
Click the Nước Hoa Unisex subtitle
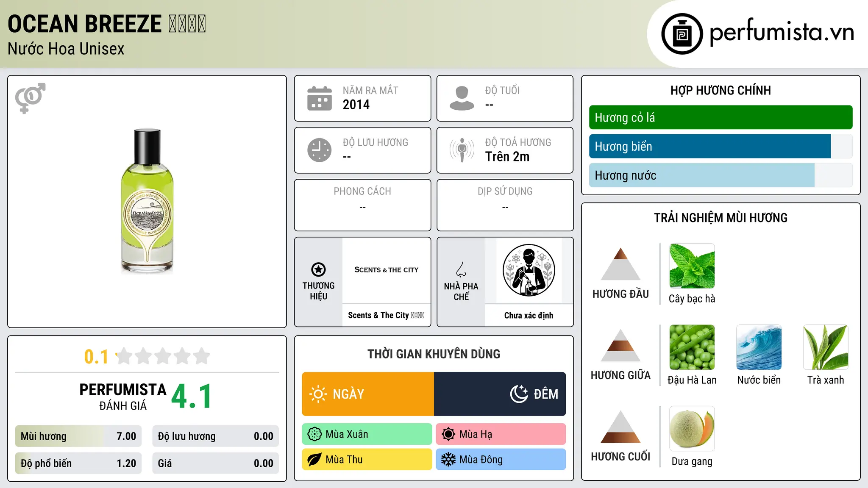click(66, 49)
